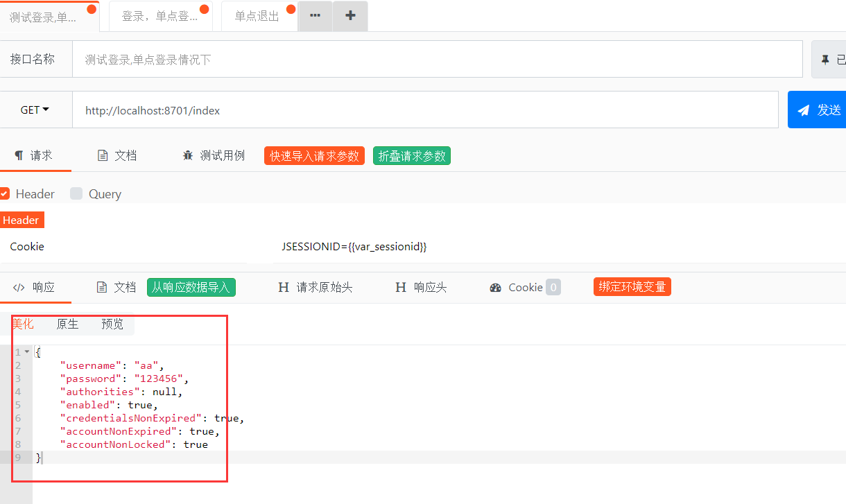This screenshot has width=846, height=504.
Task: Click the code icon on 响应 tab
Action: coord(19,286)
